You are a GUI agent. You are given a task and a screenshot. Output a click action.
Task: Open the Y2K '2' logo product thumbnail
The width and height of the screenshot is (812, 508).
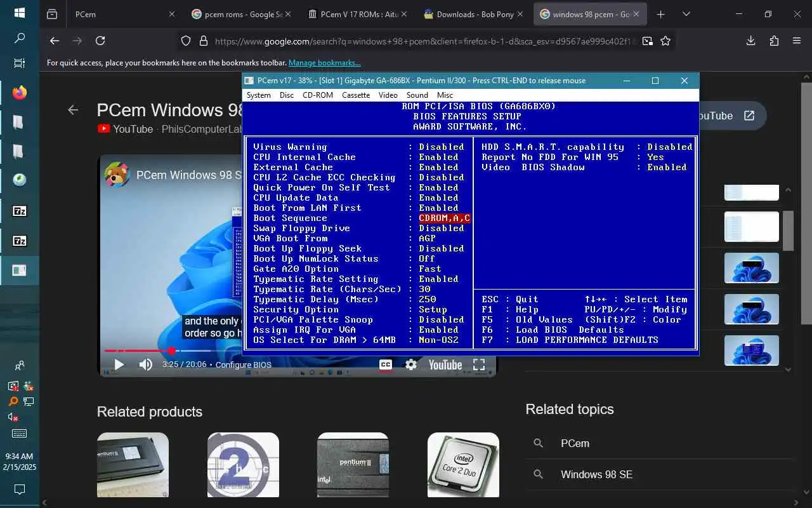click(x=243, y=465)
